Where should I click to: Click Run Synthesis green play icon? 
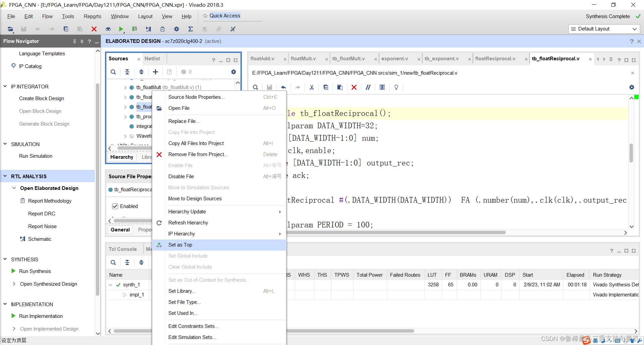click(13, 271)
